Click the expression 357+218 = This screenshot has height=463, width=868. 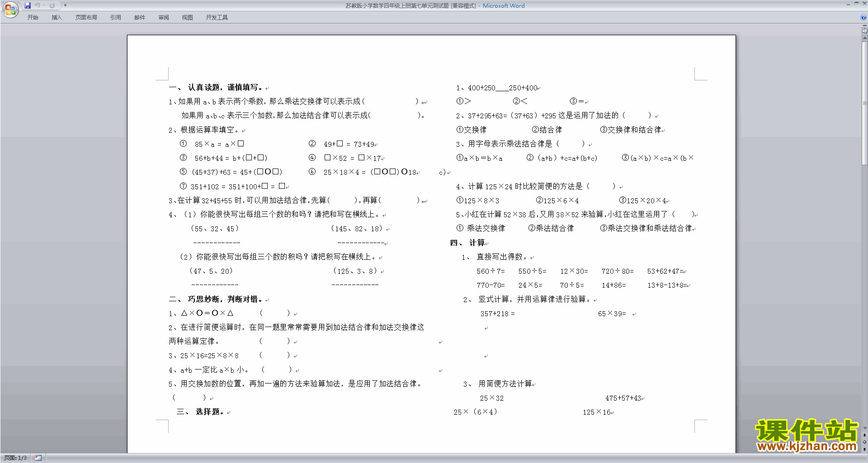click(497, 313)
